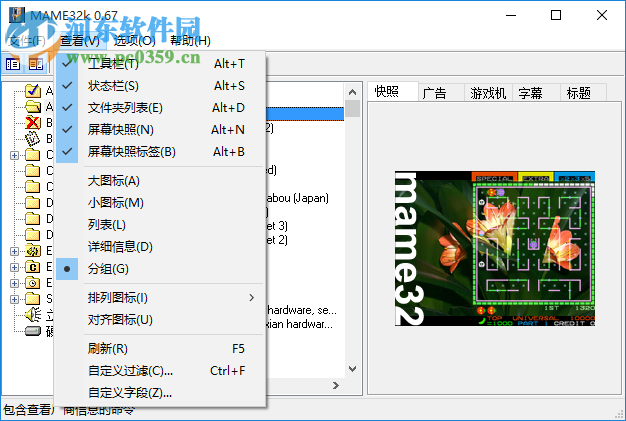Select the open folder icon in second row
The width and height of the screenshot is (626, 421).
coord(33,107)
